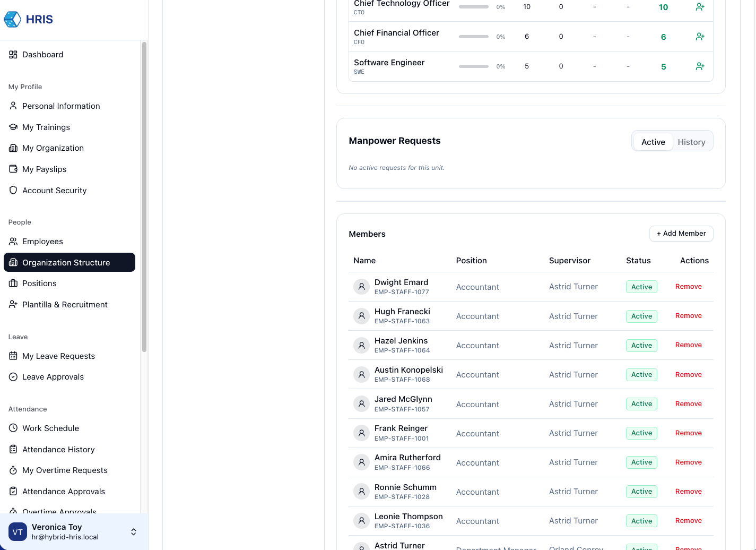This screenshot has height=550, width=756.
Task: Switch to the History requests tab
Action: pos(691,142)
